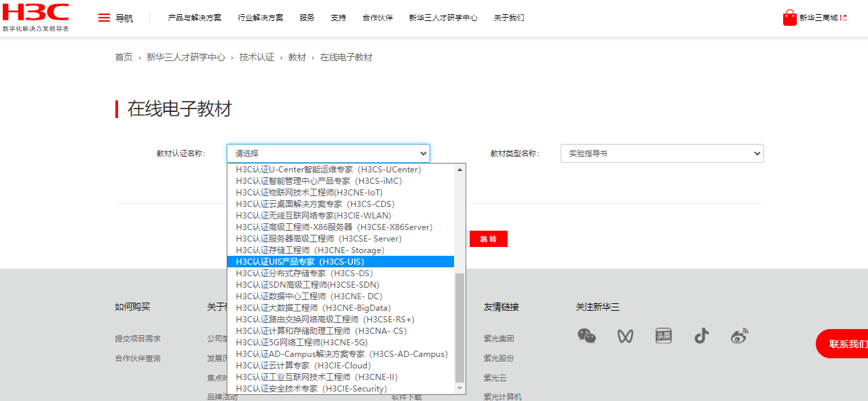This screenshot has height=401, width=868.
Task: Open 紫光云 footer link
Action: pos(495,378)
